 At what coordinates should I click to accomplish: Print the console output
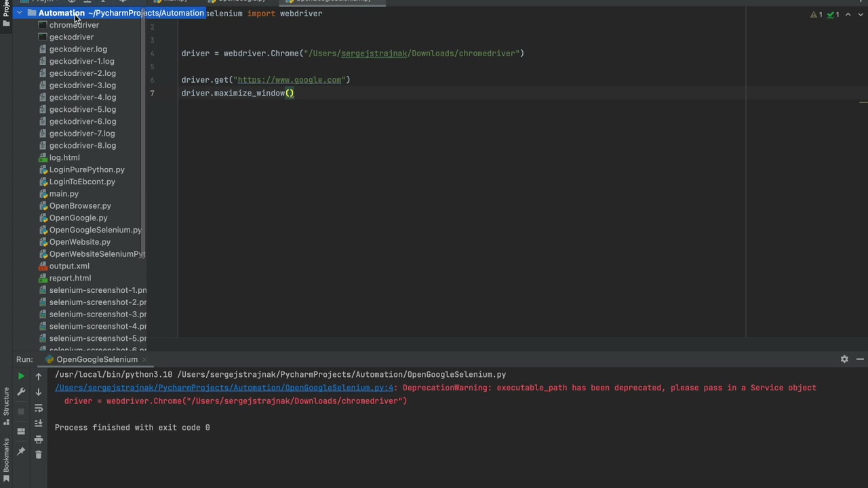pyautogui.click(x=39, y=439)
